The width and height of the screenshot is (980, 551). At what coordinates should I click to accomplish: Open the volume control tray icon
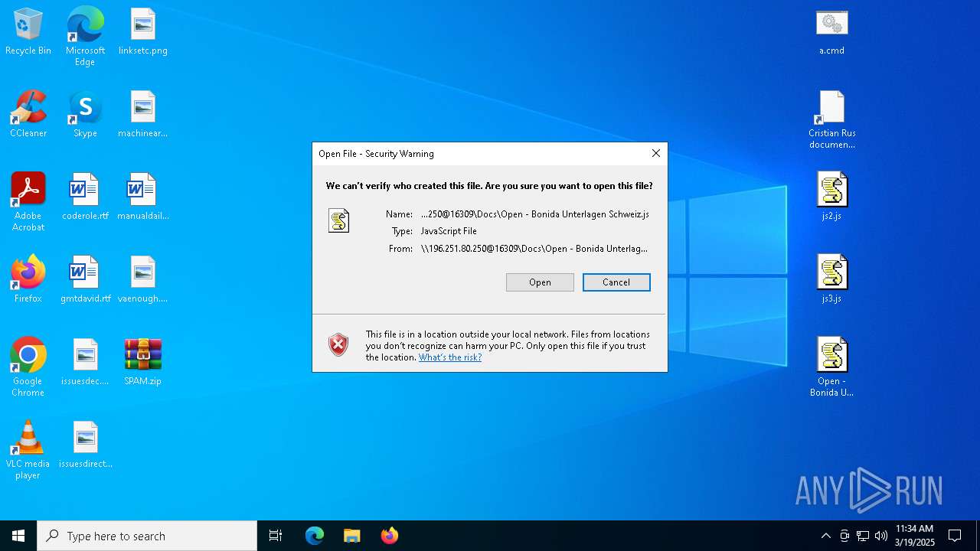881,536
